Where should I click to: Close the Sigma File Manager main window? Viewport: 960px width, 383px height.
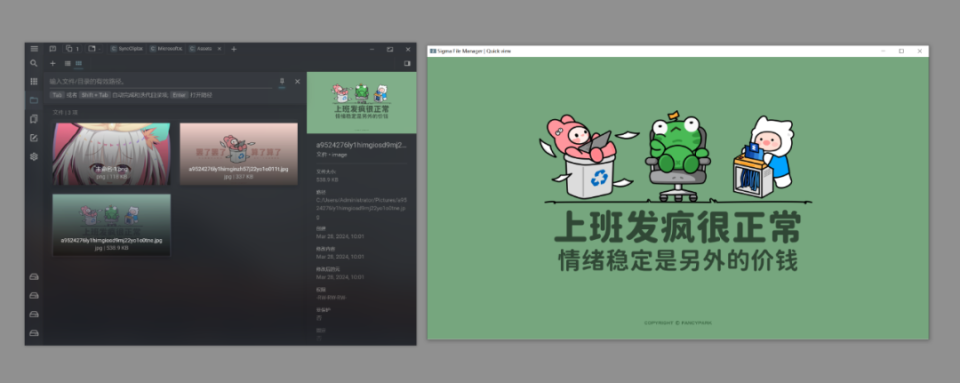pyautogui.click(x=408, y=49)
